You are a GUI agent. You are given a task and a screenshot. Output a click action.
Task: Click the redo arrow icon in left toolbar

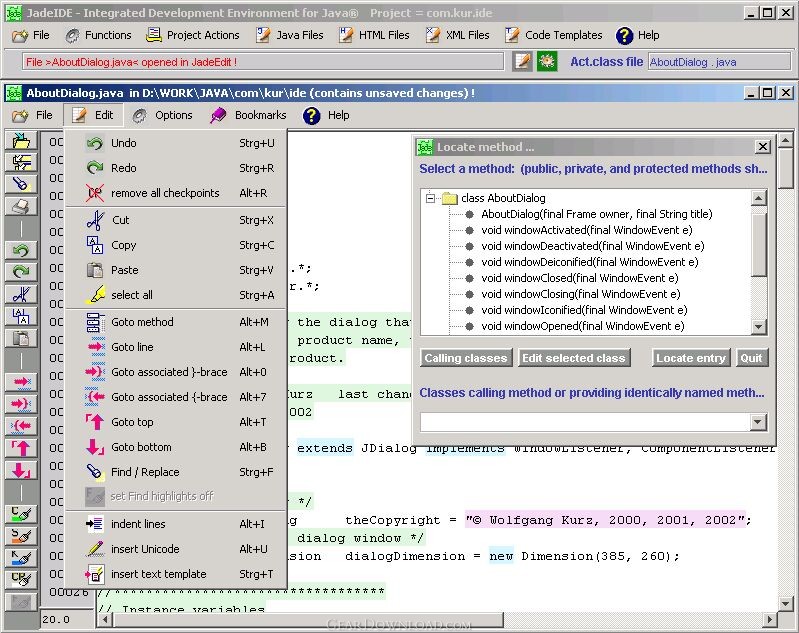click(x=21, y=272)
